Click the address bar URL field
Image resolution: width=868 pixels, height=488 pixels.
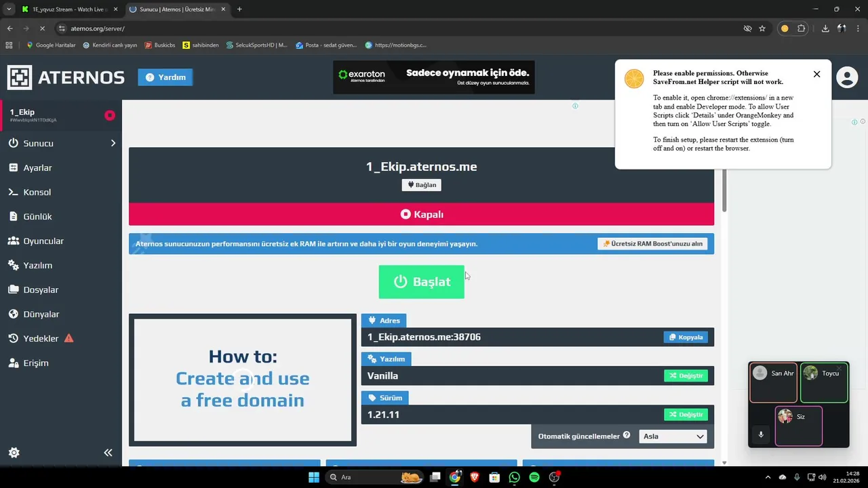[400, 28]
